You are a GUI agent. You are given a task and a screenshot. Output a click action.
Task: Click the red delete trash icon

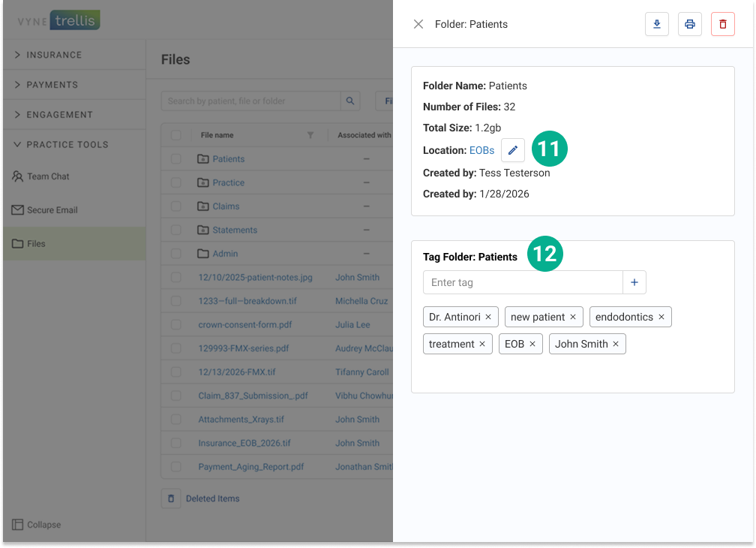coord(722,24)
